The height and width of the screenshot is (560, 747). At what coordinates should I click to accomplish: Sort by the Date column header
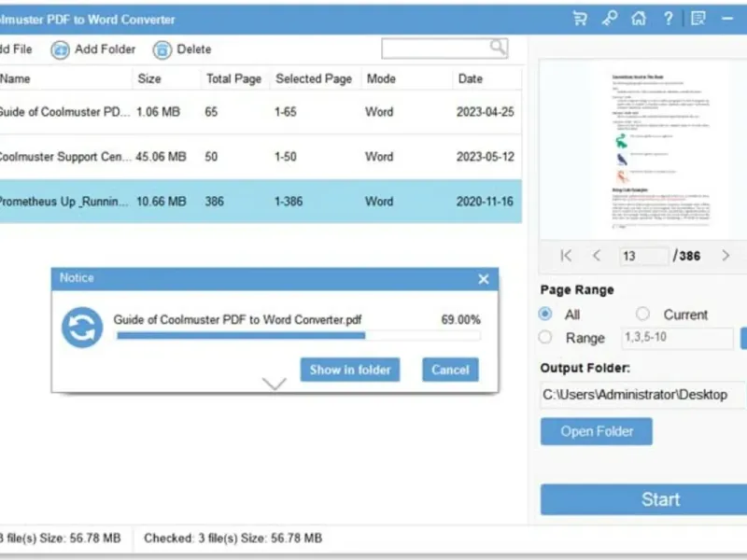(471, 78)
